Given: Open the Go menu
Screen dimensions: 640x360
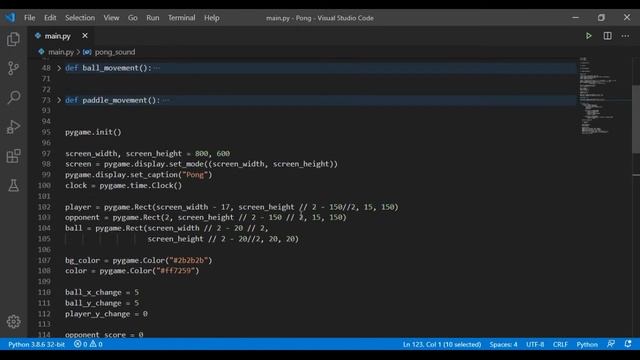Looking at the screenshot, I should 133,18.
